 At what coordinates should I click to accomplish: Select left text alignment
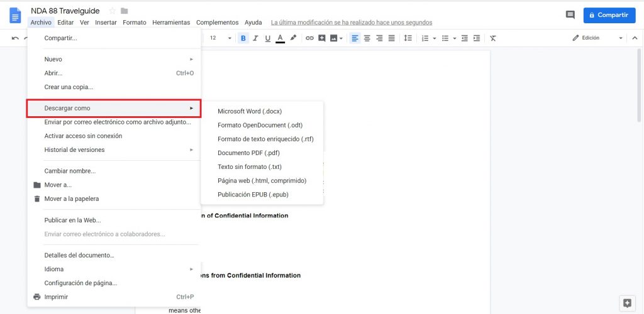(355, 38)
